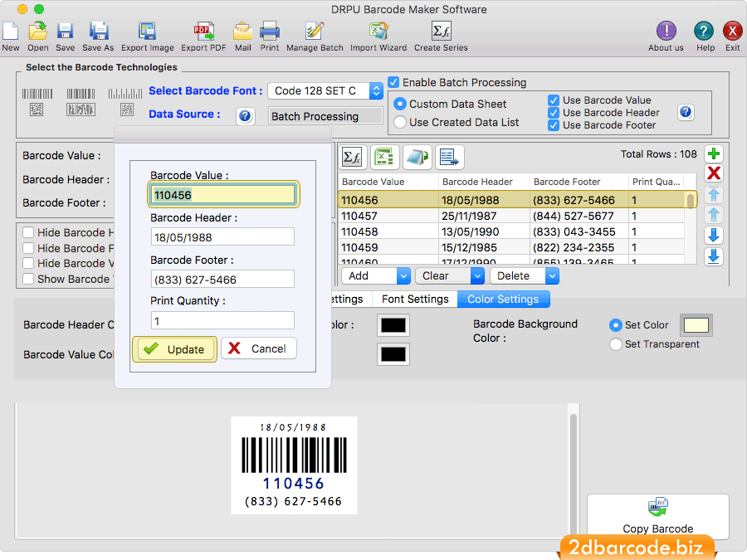
Task: Click the New document toolbar icon
Action: [x=11, y=31]
